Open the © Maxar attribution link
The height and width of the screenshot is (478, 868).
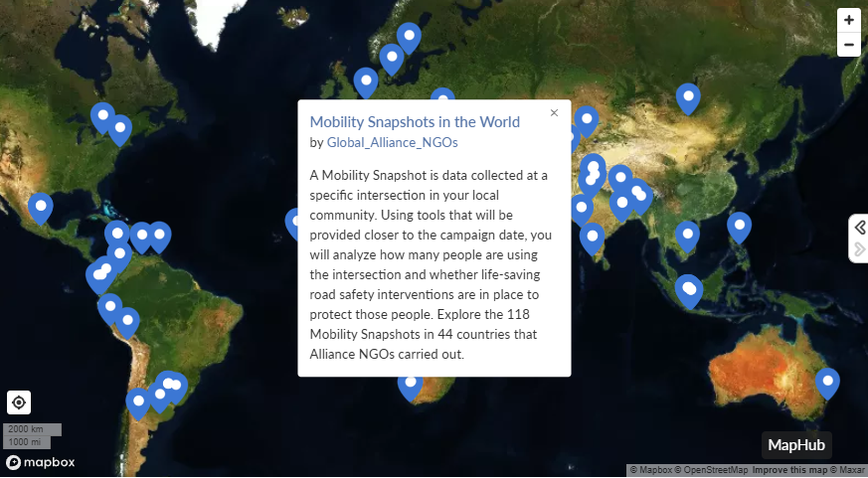[845, 470]
